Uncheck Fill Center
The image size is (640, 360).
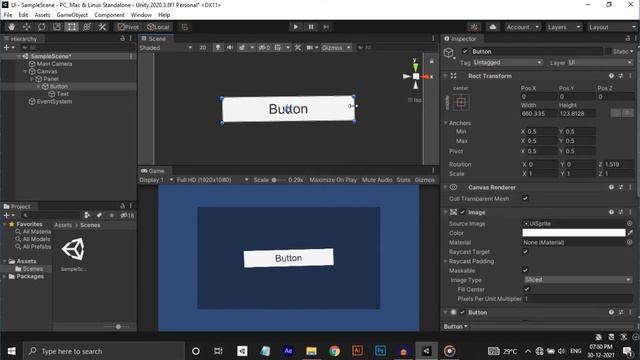point(527,289)
